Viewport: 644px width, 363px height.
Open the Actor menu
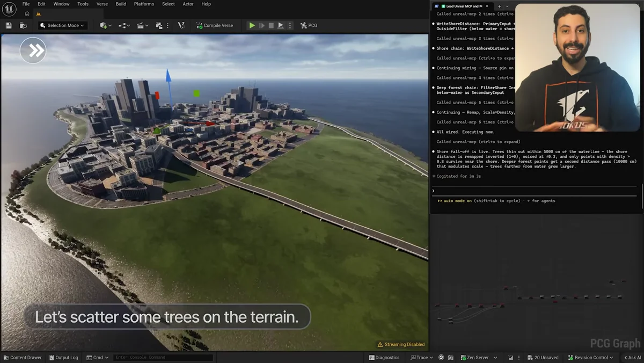point(188,4)
